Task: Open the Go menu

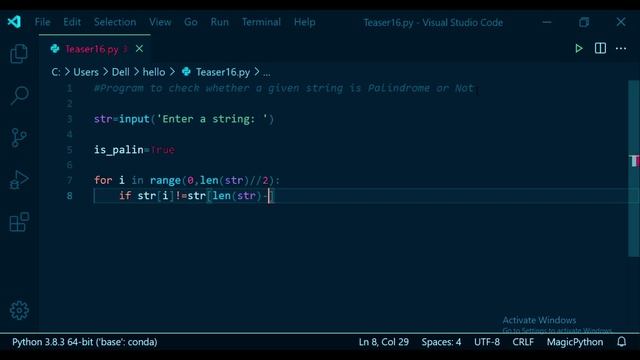Action: click(x=191, y=22)
